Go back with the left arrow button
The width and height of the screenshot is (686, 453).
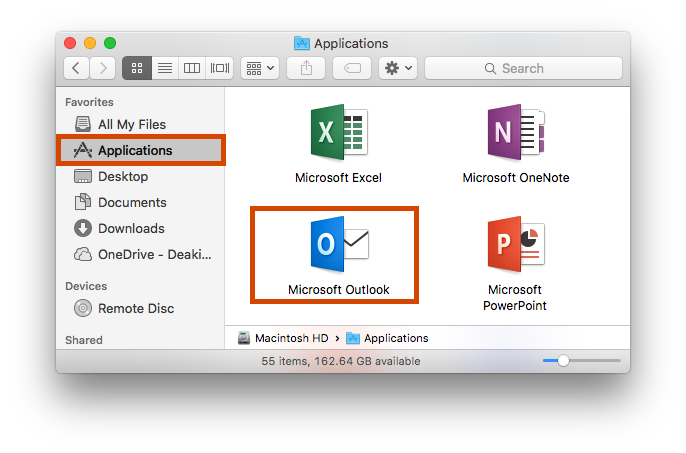click(x=77, y=68)
